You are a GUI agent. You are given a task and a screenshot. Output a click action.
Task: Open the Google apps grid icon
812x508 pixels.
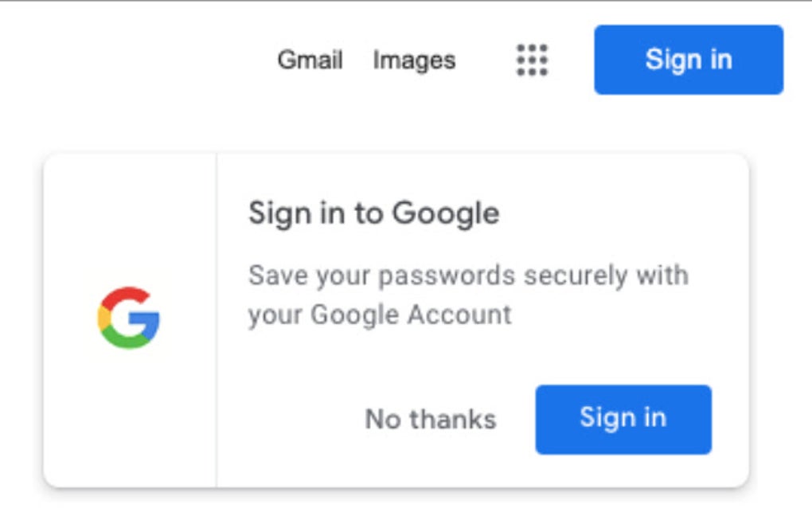click(532, 60)
